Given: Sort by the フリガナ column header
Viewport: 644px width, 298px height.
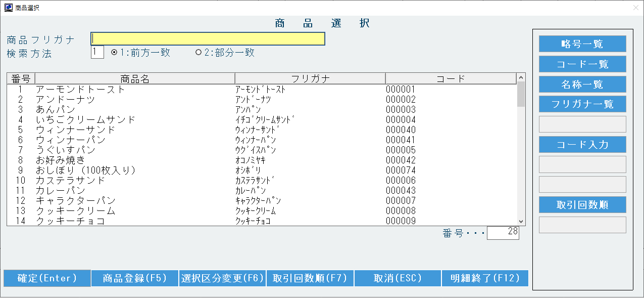Looking at the screenshot, I should point(310,78).
